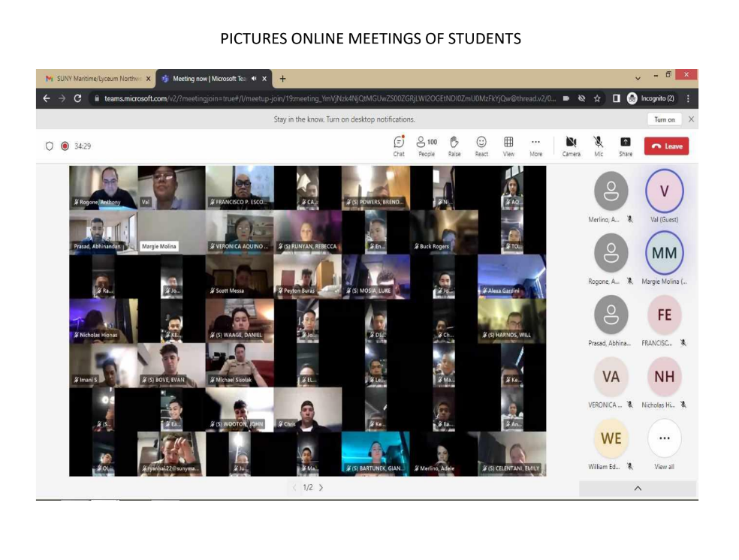Click CELENTANI, EMILY video tile
The image size is (739, 560).
click(512, 454)
